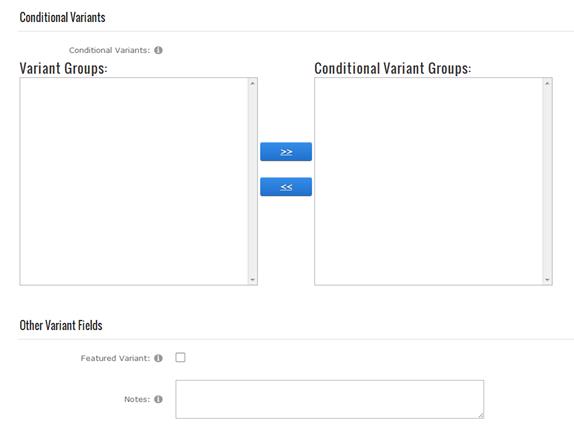The image size is (574, 424).
Task: Click the down arrow of Conditional Variant Groups scrollbar
Action: (x=547, y=280)
